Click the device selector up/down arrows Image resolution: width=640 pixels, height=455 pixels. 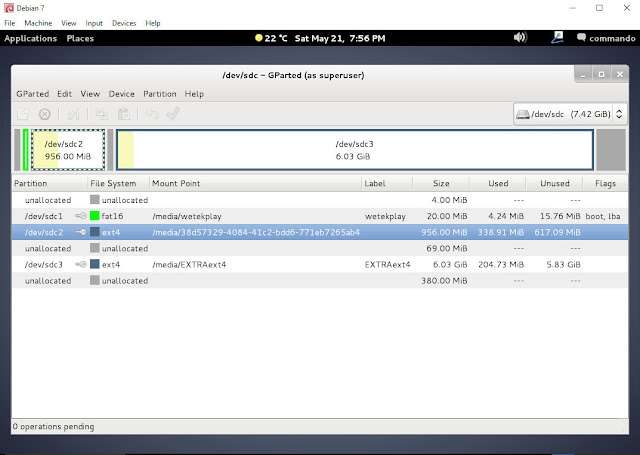619,114
